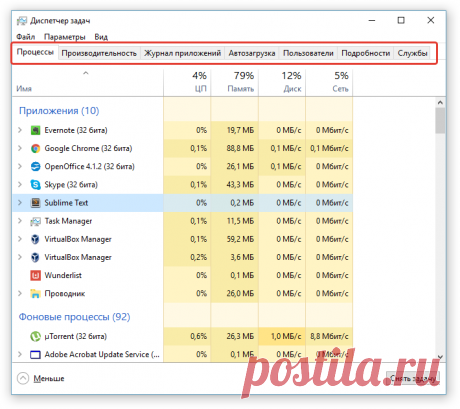Click the Меньше link
The width and height of the screenshot is (460, 409).
coord(49,379)
